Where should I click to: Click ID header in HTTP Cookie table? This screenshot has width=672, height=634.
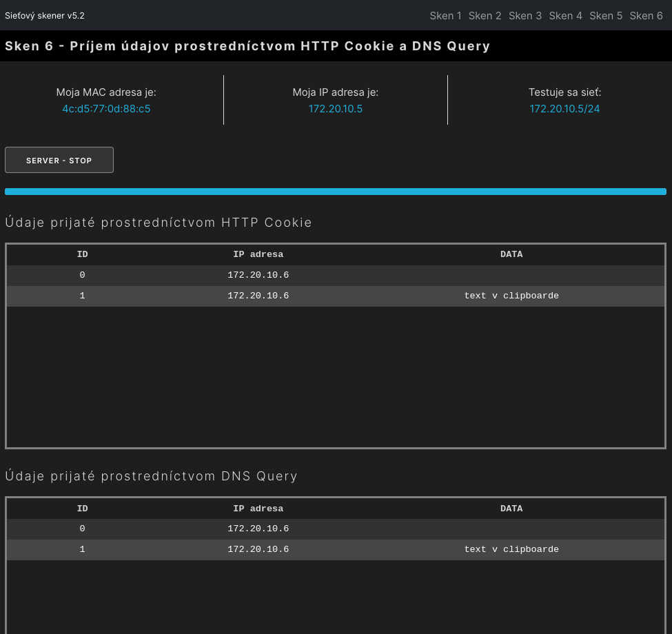82,254
